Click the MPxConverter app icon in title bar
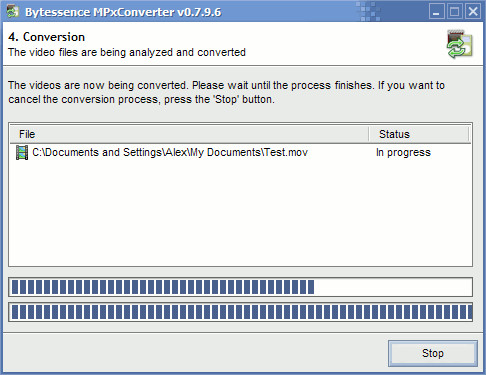Screen dimensions: 486x375 [13, 12]
